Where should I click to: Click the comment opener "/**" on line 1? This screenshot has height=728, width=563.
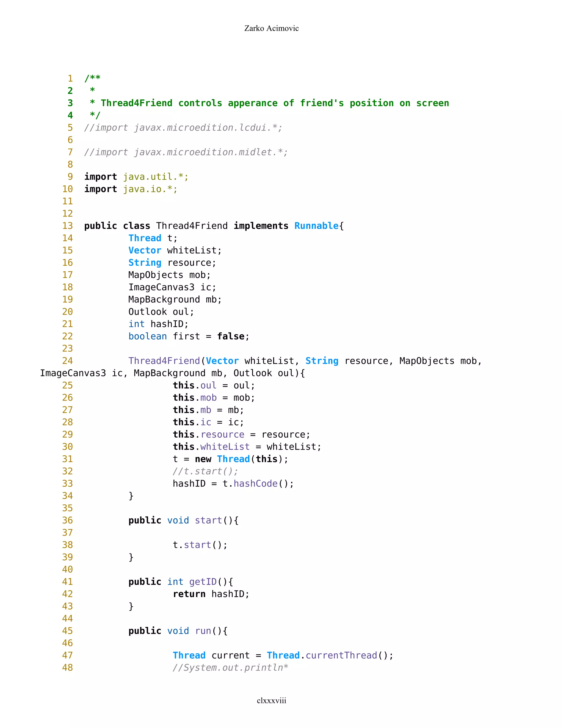(92, 79)
